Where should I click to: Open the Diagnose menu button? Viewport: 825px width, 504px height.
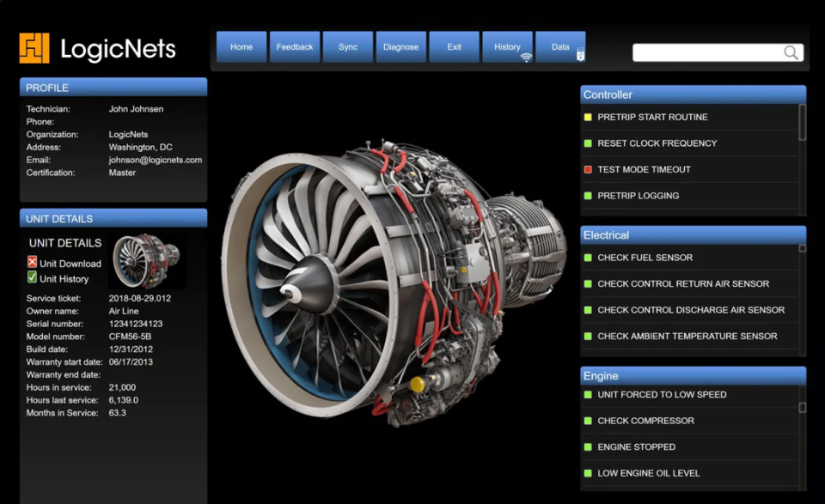401,47
